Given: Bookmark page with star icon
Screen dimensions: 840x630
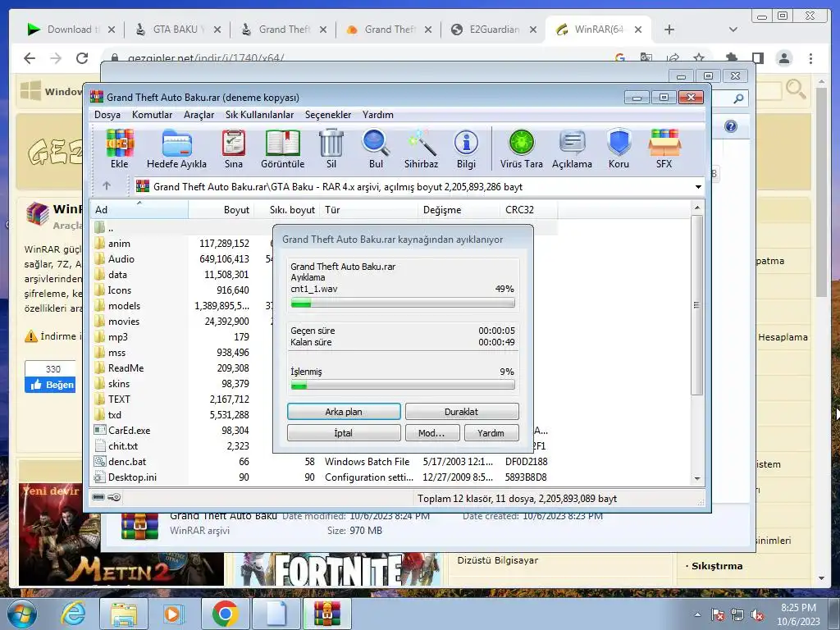Looking at the screenshot, I should (699, 58).
